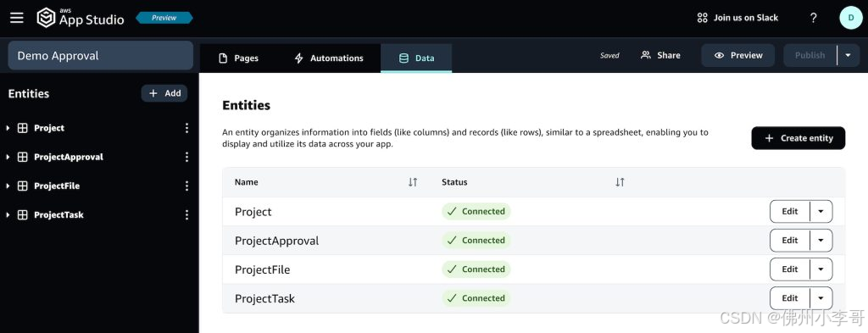
Task: Expand the ProjectFile entity tree node
Action: tap(8, 186)
